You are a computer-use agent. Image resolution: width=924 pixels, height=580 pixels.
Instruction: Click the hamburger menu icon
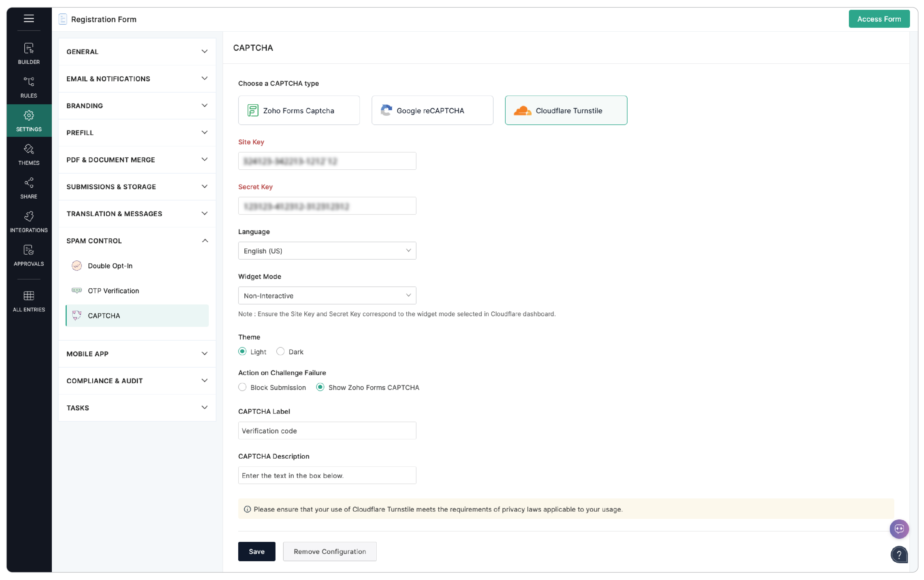click(x=29, y=18)
